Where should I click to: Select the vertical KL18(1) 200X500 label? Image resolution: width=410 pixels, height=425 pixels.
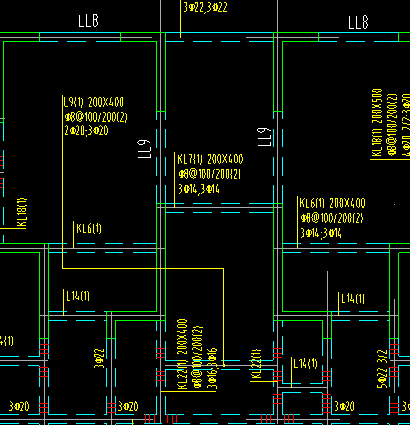coord(377,122)
